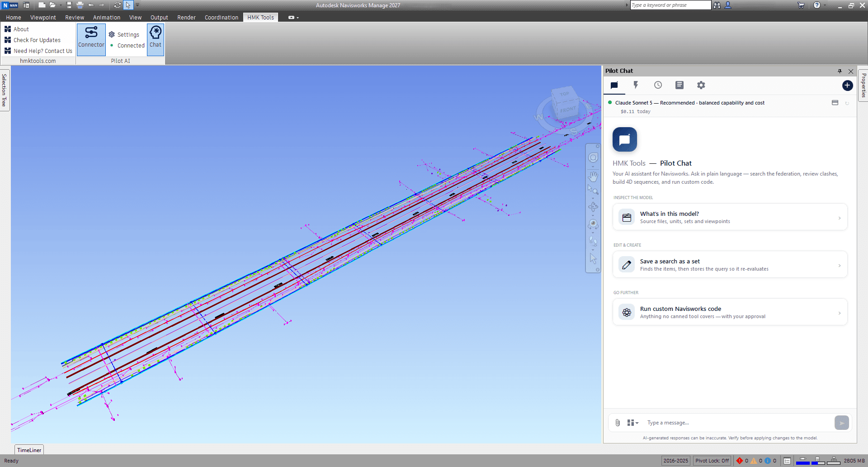
Task: Click Check For Updates
Action: 33,40
